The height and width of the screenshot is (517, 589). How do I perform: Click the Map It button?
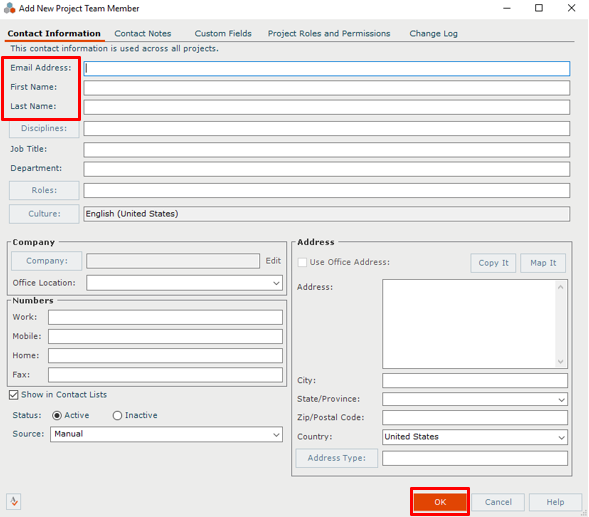pyautogui.click(x=543, y=263)
